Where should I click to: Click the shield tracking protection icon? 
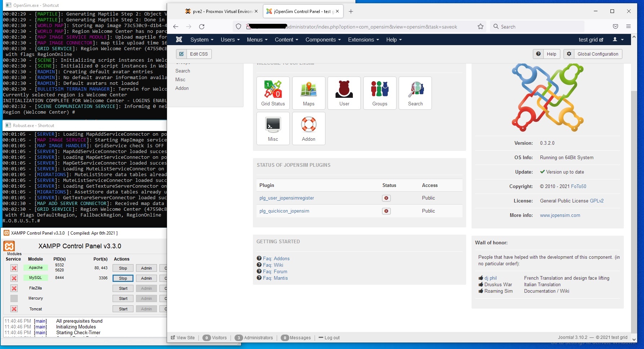pos(238,27)
